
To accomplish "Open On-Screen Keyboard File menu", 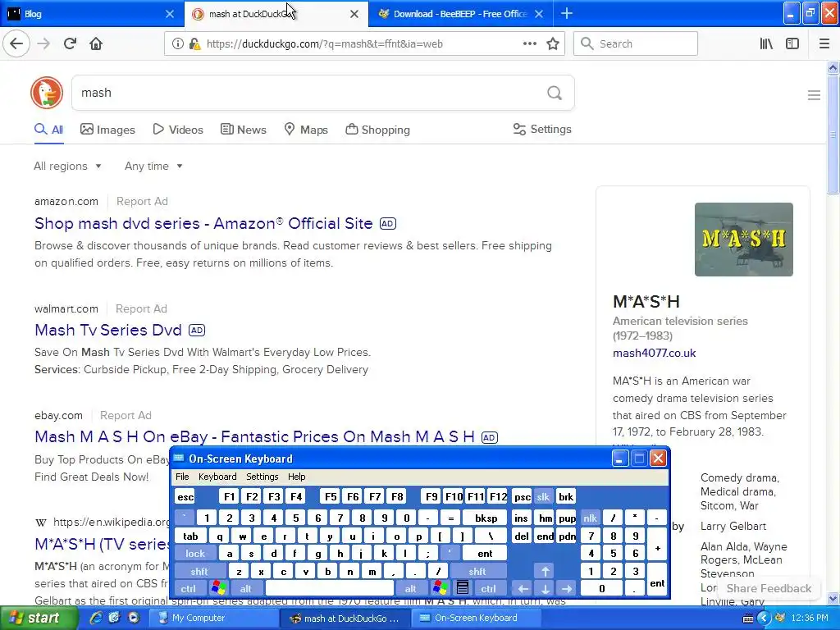I will point(182,477).
